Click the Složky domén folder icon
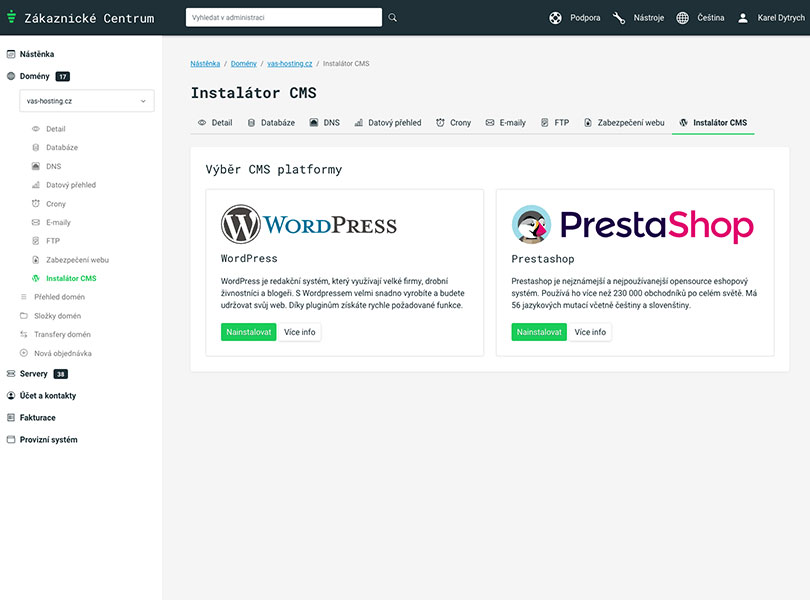The image size is (810, 600). pos(23,316)
